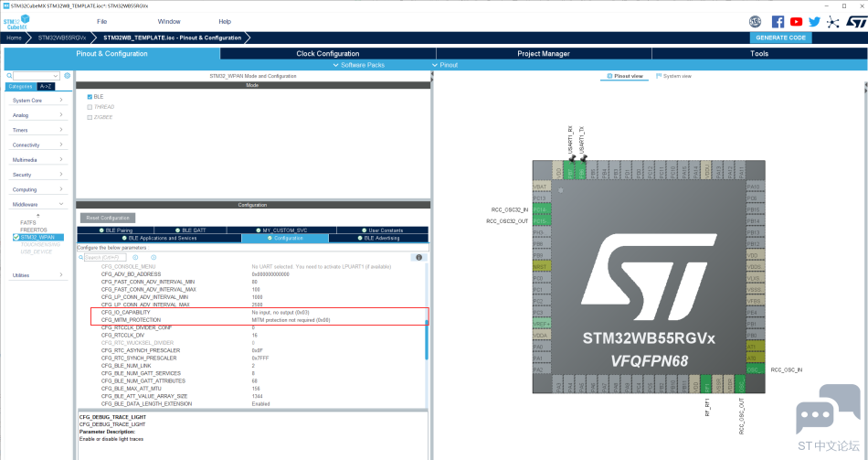Open the BLE GATT tab
868x460 pixels.
190,230
